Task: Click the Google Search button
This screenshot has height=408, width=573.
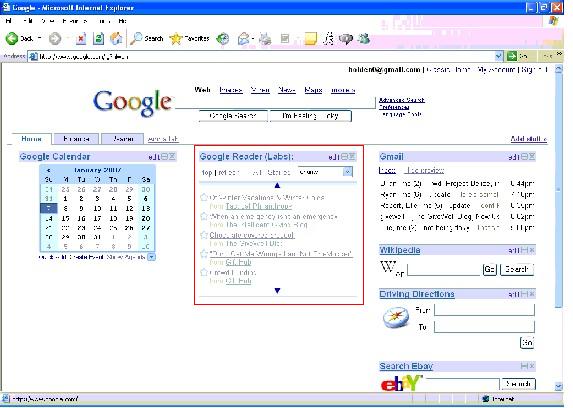Action: pos(233,116)
